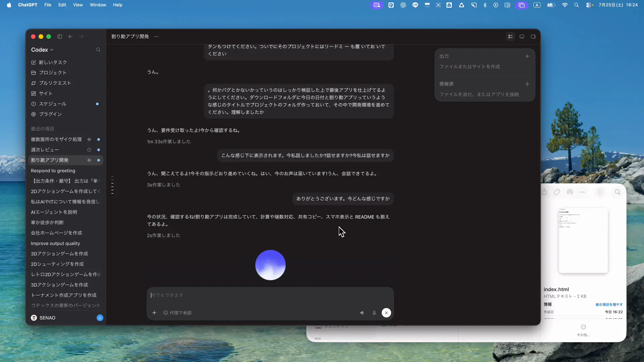Add a source with 情報源 plus

click(527, 84)
